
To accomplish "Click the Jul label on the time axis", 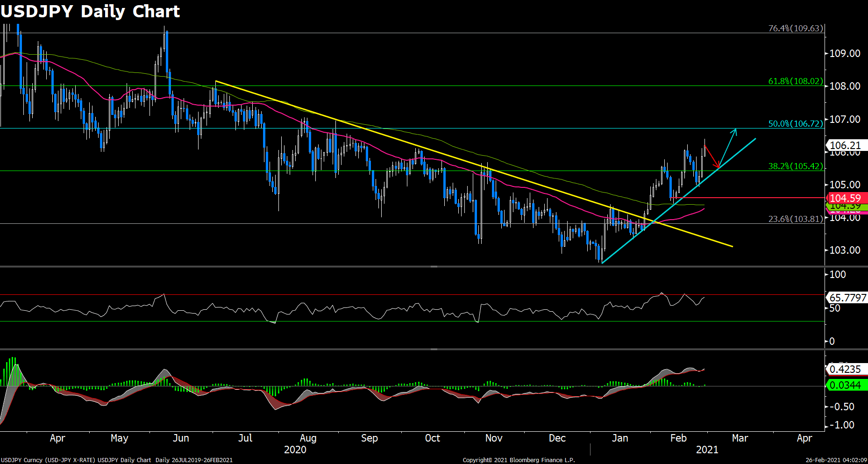I will coord(245,438).
